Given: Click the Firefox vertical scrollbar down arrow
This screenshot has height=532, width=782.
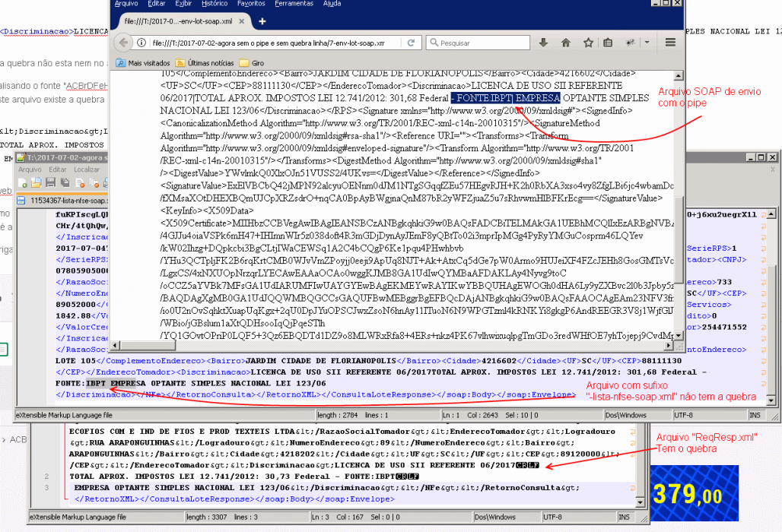Looking at the screenshot, I should [679, 335].
